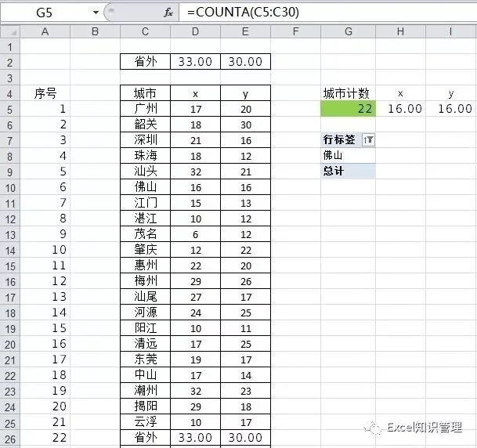Open the 行标签 pivot filter dropdown
The height and width of the screenshot is (448, 477).
tap(368, 140)
